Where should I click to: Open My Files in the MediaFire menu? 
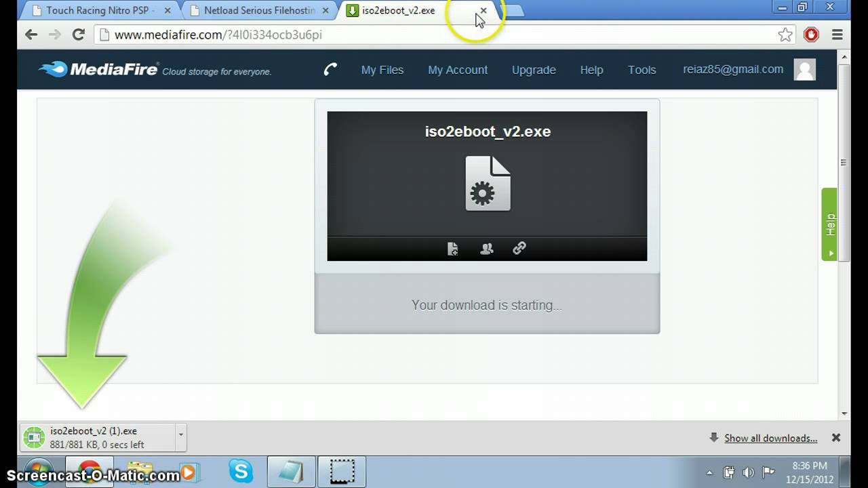coord(382,70)
